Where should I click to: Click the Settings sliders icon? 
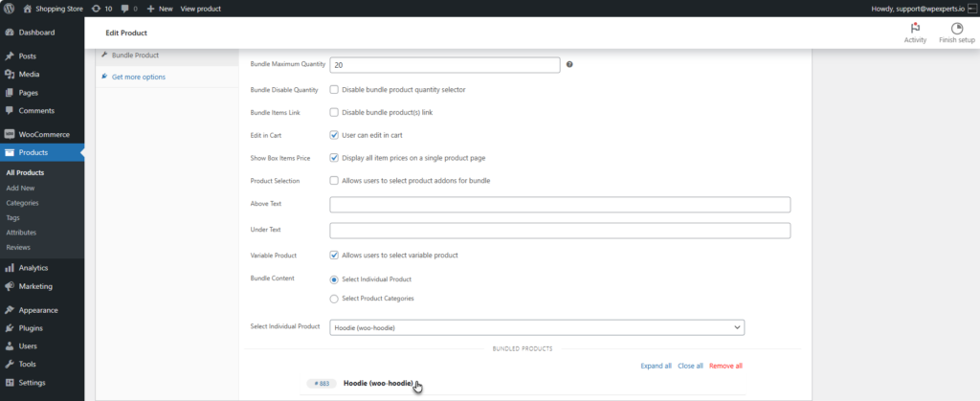tap(10, 382)
